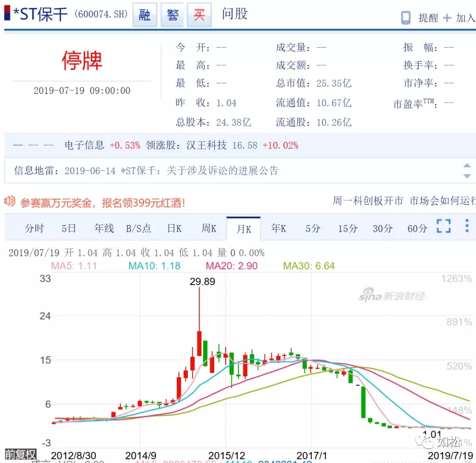Image resolution: width=476 pixels, height=463 pixels.
Task: Switch to the 30分 chart tab
Action: coord(383,229)
